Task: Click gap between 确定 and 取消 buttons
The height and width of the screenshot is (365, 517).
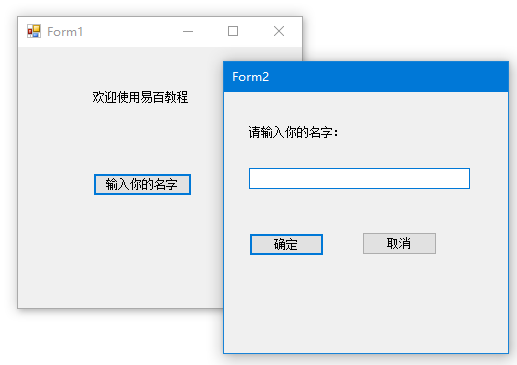Action: coord(343,244)
